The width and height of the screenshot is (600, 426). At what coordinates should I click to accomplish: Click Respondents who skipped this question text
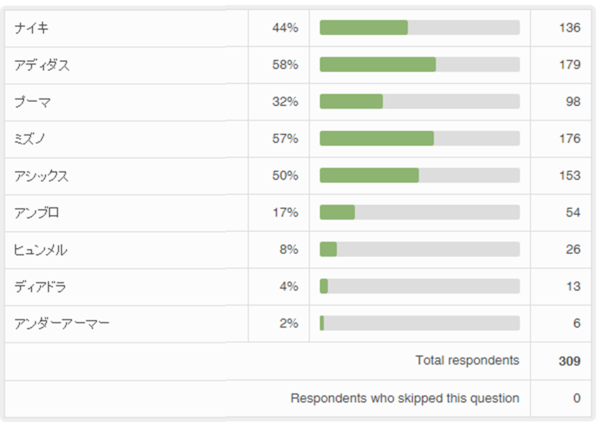tap(405, 398)
